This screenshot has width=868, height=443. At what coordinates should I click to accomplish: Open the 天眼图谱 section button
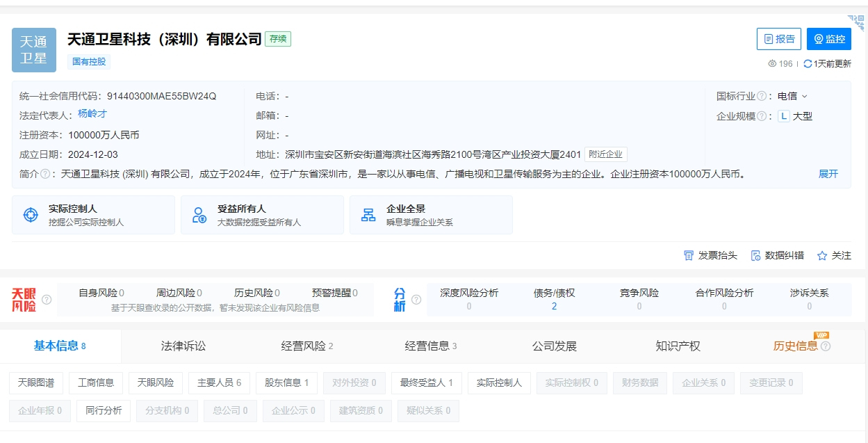pos(36,383)
